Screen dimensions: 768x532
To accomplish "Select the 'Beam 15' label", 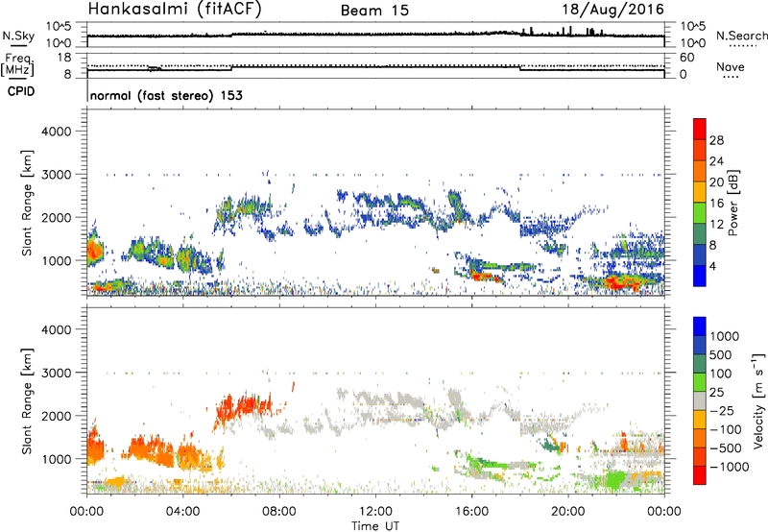I will point(374,11).
